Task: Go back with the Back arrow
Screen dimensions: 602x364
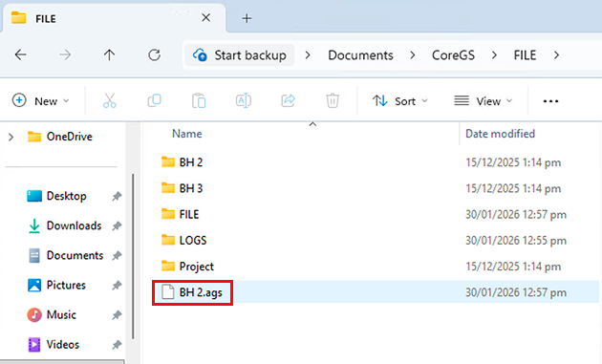Action: coord(21,54)
